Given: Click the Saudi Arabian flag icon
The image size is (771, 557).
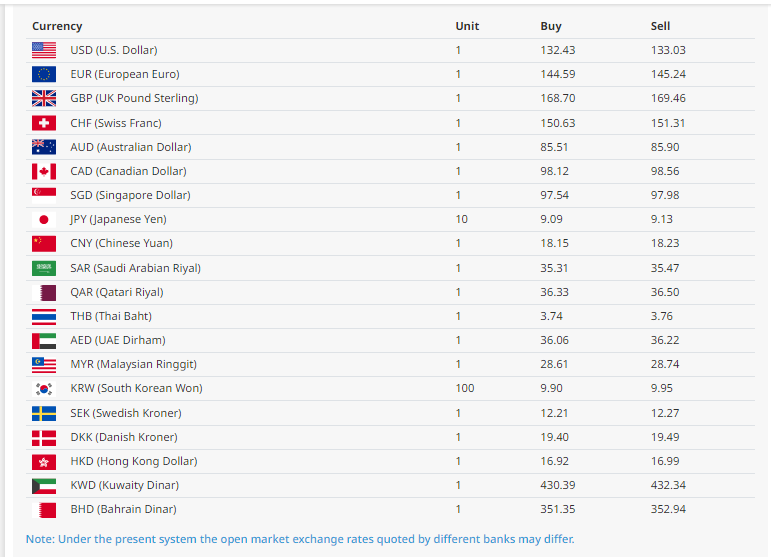Looking at the screenshot, I should pyautogui.click(x=44, y=268).
